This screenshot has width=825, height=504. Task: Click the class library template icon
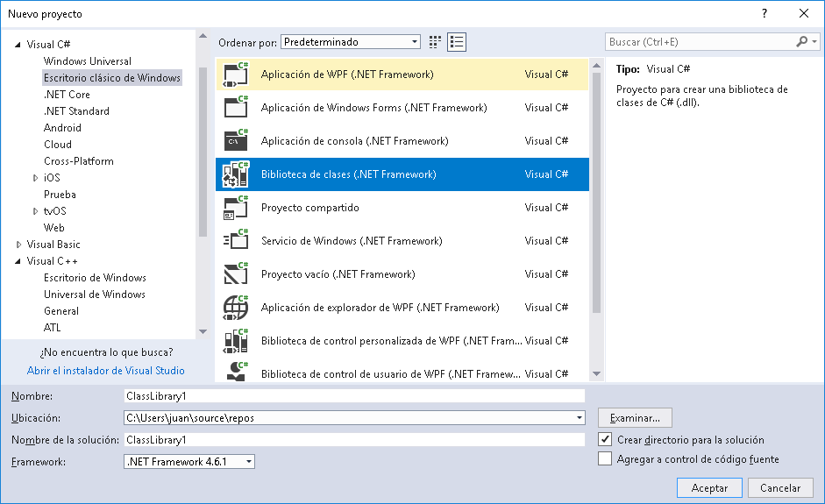[x=236, y=174]
